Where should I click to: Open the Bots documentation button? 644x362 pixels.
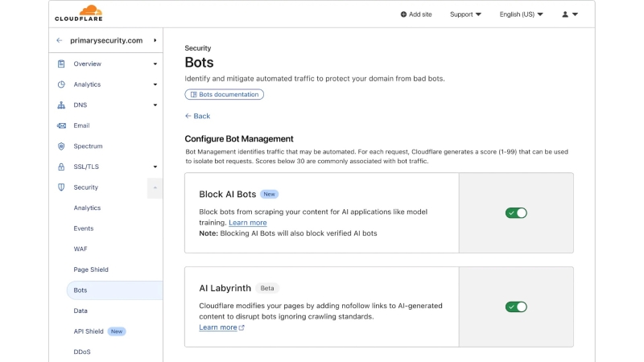[224, 94]
